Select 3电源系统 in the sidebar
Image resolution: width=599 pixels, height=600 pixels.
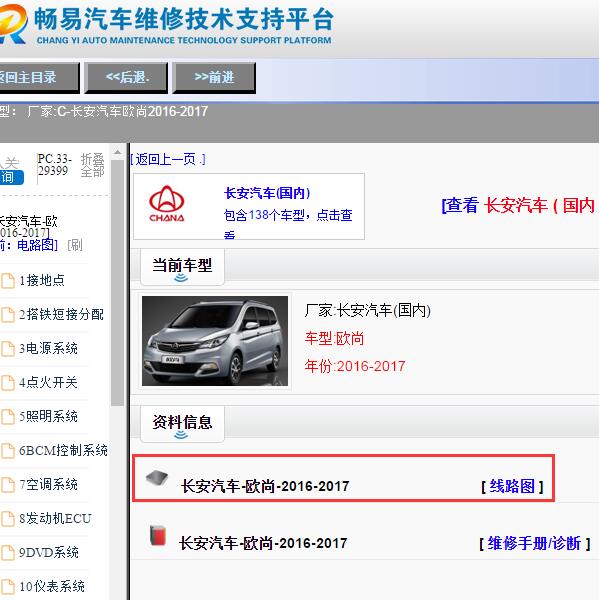coord(48,349)
